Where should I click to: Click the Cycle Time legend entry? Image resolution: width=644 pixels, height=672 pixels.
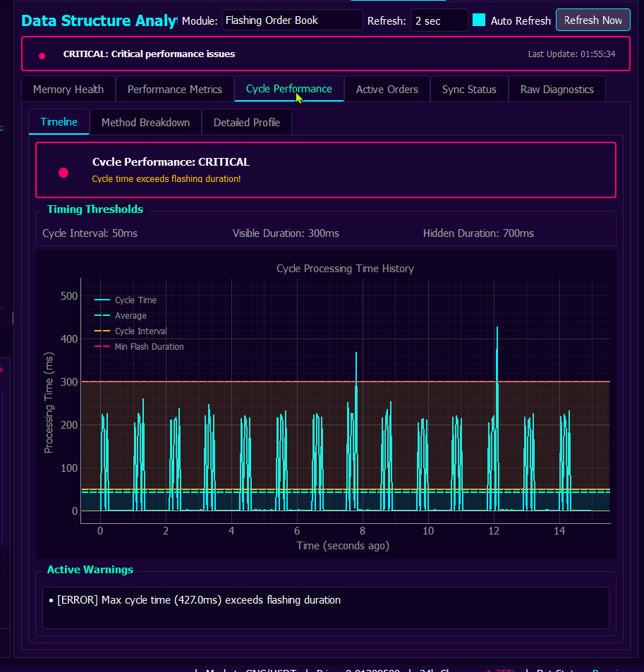135,300
